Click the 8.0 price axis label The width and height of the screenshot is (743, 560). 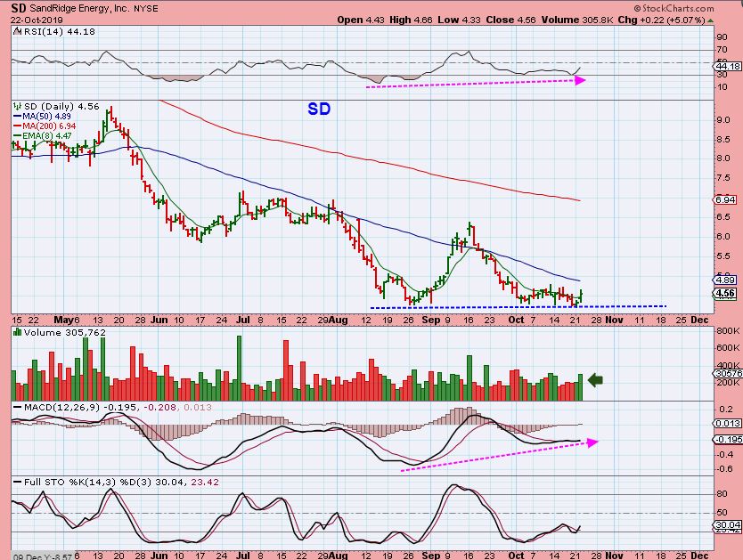tap(723, 158)
